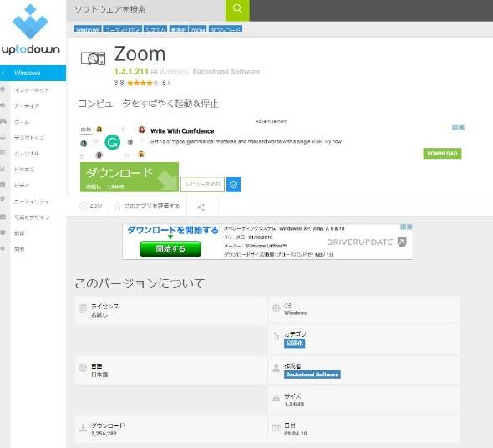Click the レビューを読む button

click(202, 185)
